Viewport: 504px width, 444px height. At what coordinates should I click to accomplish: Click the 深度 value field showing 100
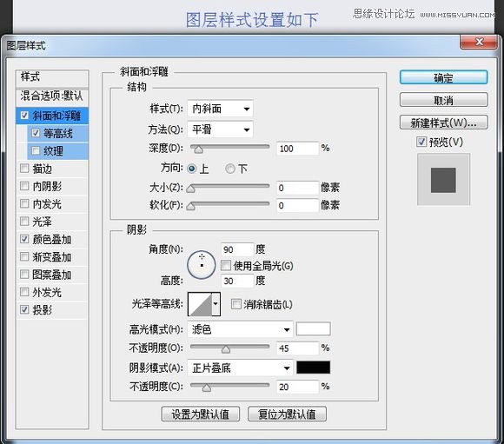tap(298, 149)
